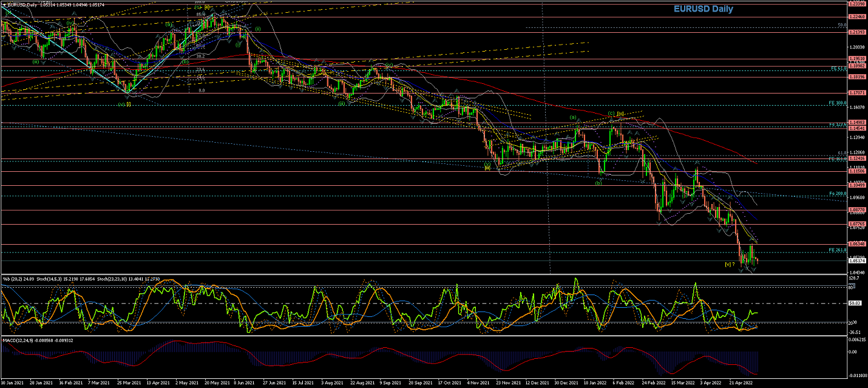Click the 10 Jan 2021 date on time axis
The width and height of the screenshot is (868, 388).
point(12,384)
